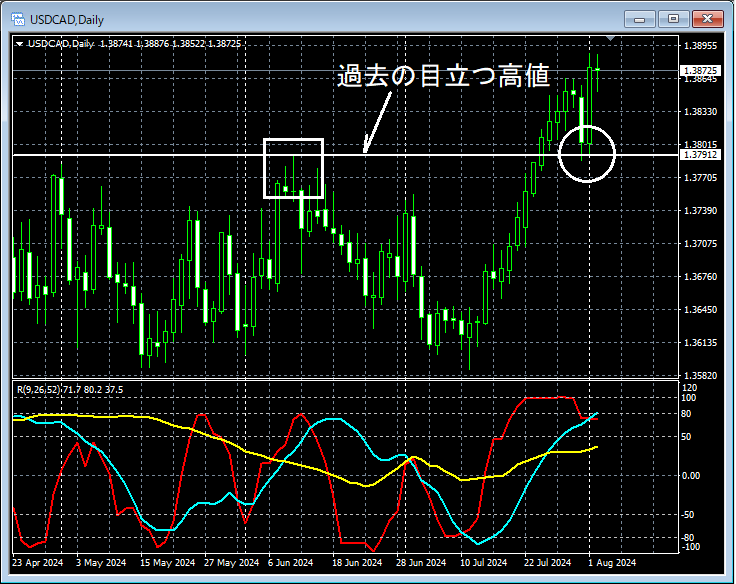Click the 22 Jul 2024 date label

(x=547, y=562)
